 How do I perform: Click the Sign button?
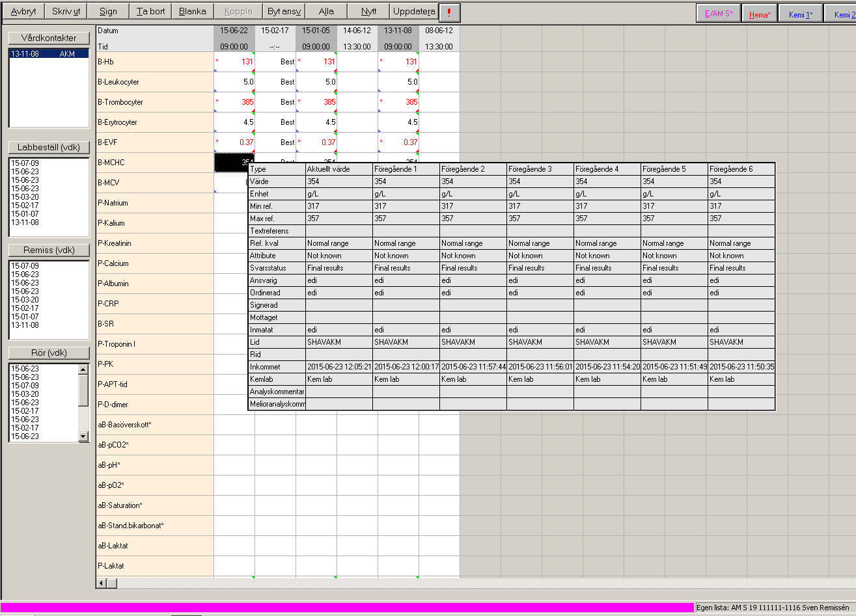pos(109,12)
